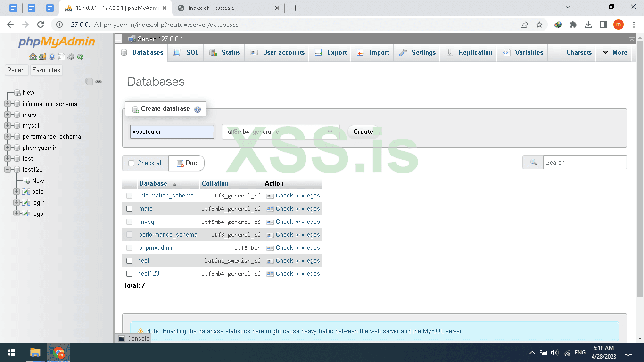Switch to Index of /xssstealer browser tab
Viewport: 644px width, 362px height.
pos(228,8)
